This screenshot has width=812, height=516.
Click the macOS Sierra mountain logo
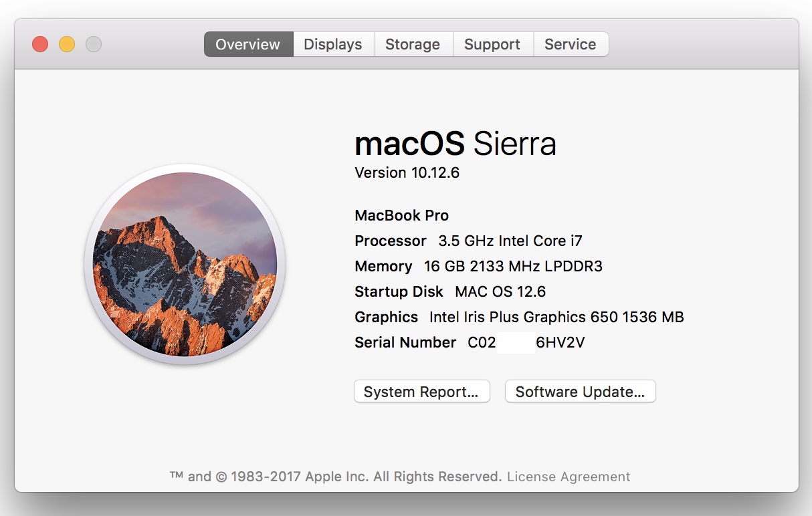[x=185, y=264]
